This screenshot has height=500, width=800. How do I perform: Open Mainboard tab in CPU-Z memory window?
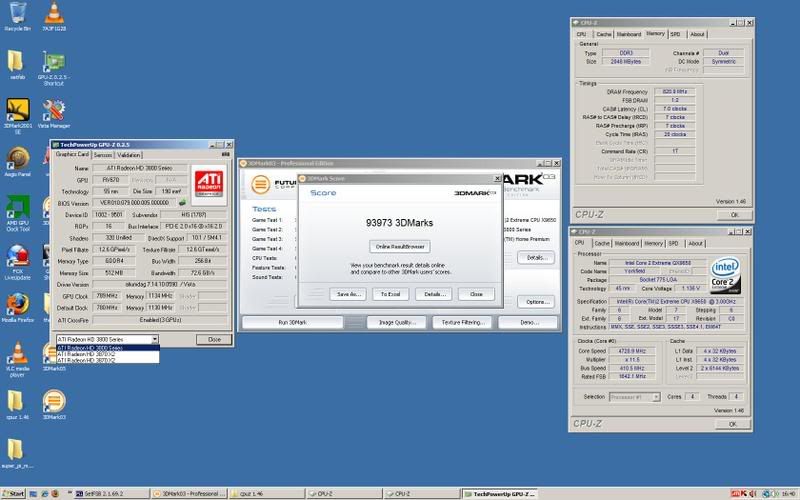pyautogui.click(x=629, y=34)
